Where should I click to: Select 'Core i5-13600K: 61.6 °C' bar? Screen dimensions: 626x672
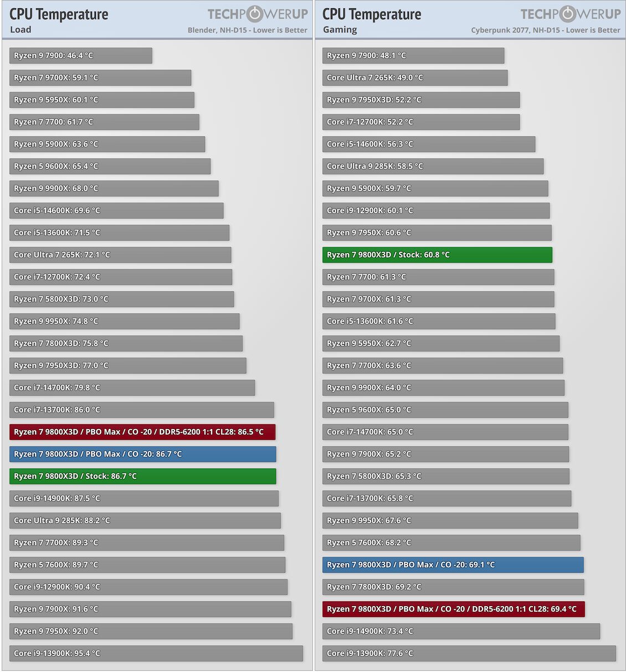point(439,321)
